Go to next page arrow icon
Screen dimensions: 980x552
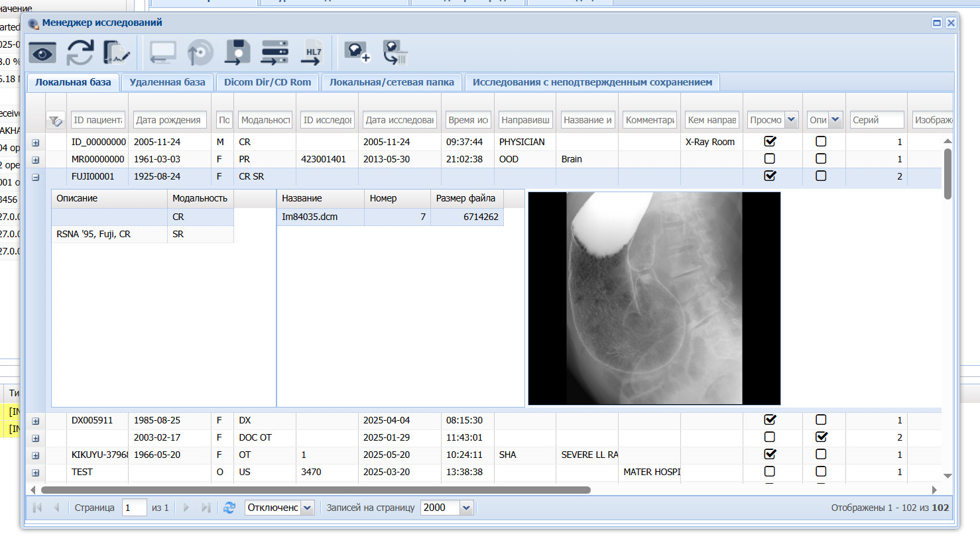tap(186, 508)
